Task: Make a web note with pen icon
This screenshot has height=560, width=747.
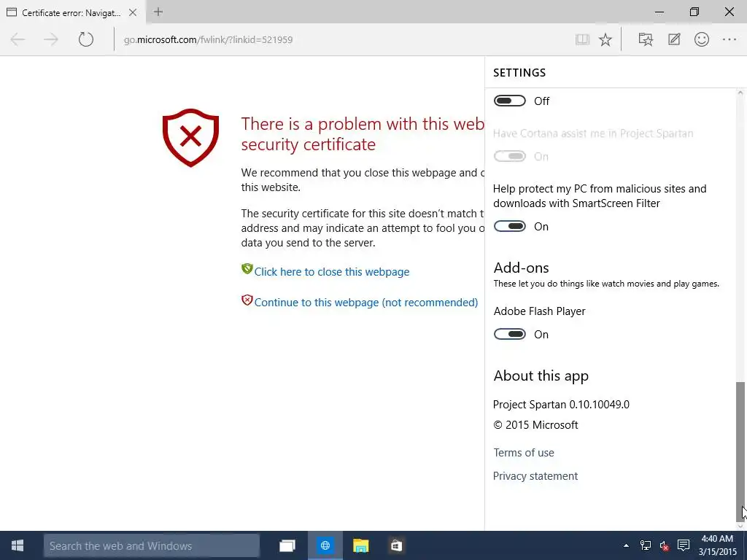Action: click(674, 39)
